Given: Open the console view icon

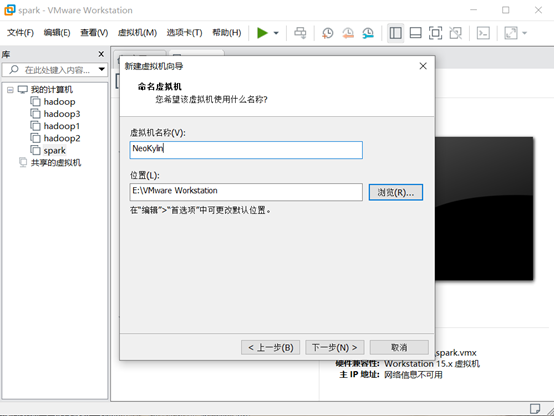Looking at the screenshot, I should point(483,33).
